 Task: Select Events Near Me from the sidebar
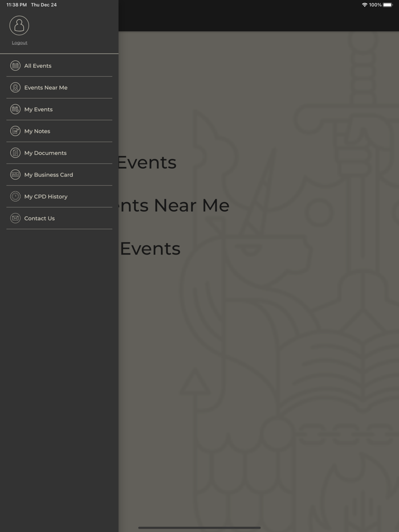pos(46,87)
